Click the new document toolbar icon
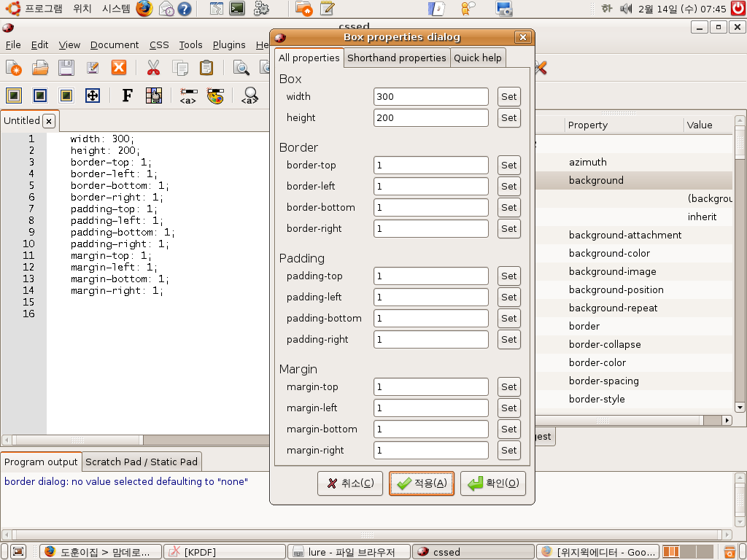Viewport: 747px width, 560px height. [x=14, y=68]
